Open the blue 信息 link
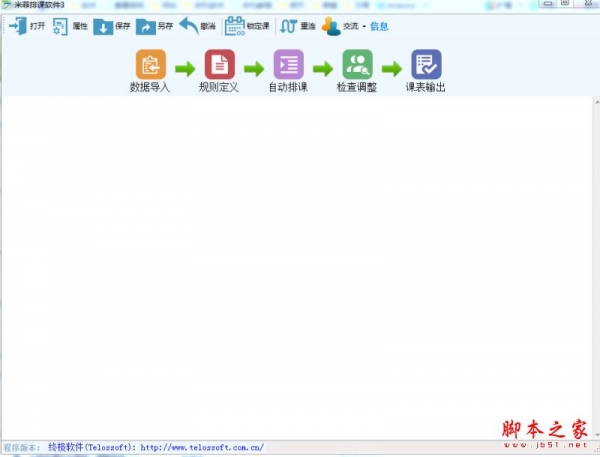 click(379, 26)
